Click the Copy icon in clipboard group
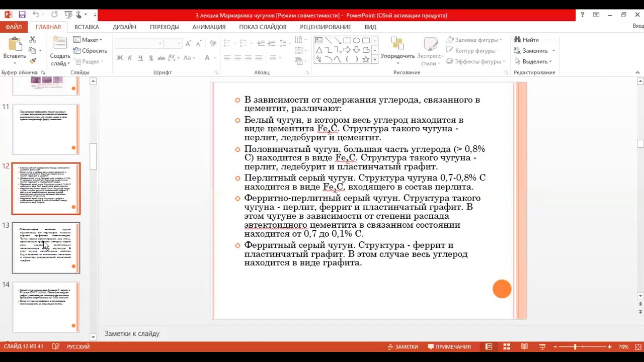The width and height of the screenshot is (644, 362). click(33, 50)
